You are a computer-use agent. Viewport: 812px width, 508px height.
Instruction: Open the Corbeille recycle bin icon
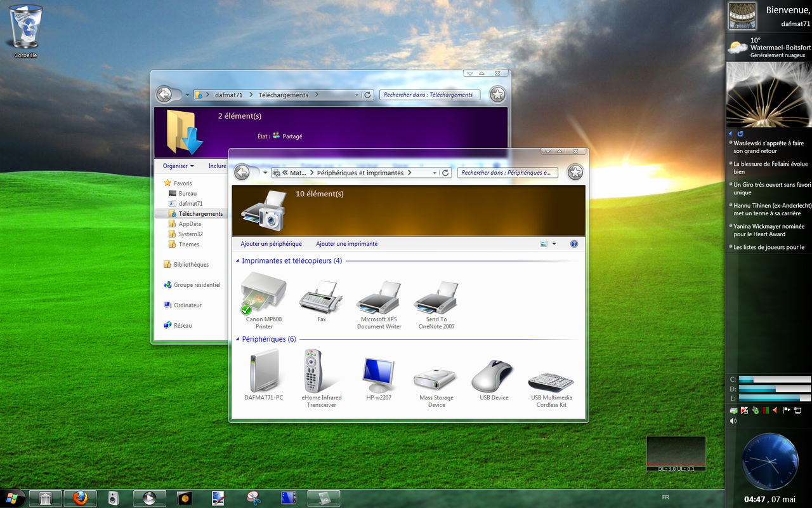(26, 31)
